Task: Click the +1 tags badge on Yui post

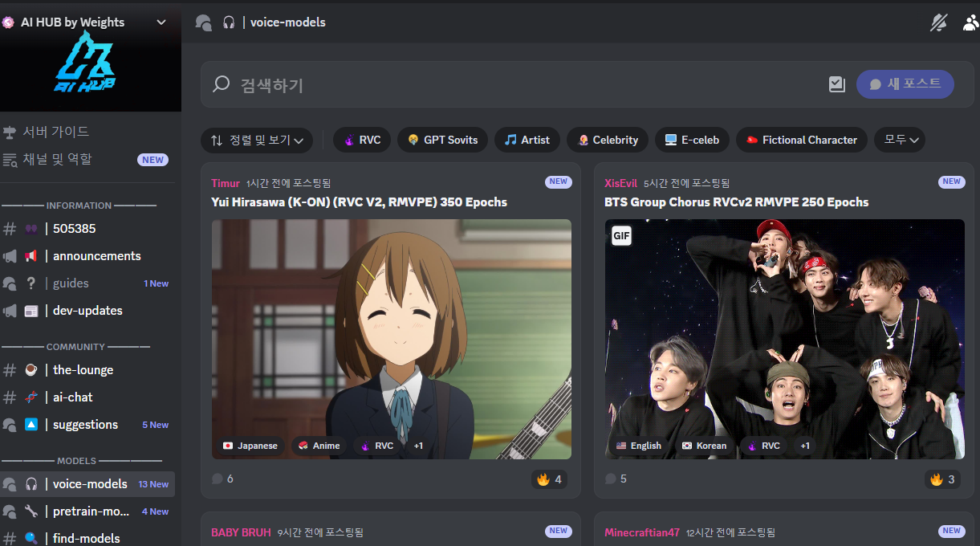Action: [418, 446]
